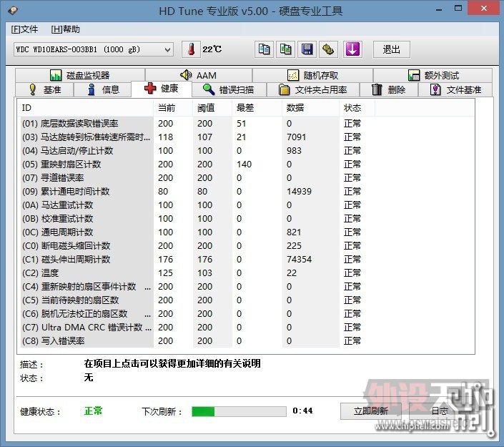Click the 阈值 column header
The height and width of the screenshot is (447, 504).
(212, 108)
